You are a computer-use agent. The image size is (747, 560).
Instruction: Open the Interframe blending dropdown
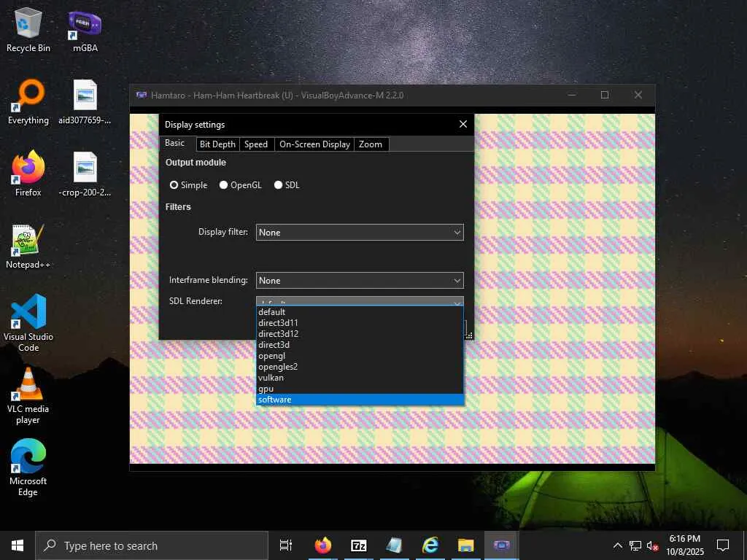click(x=360, y=281)
